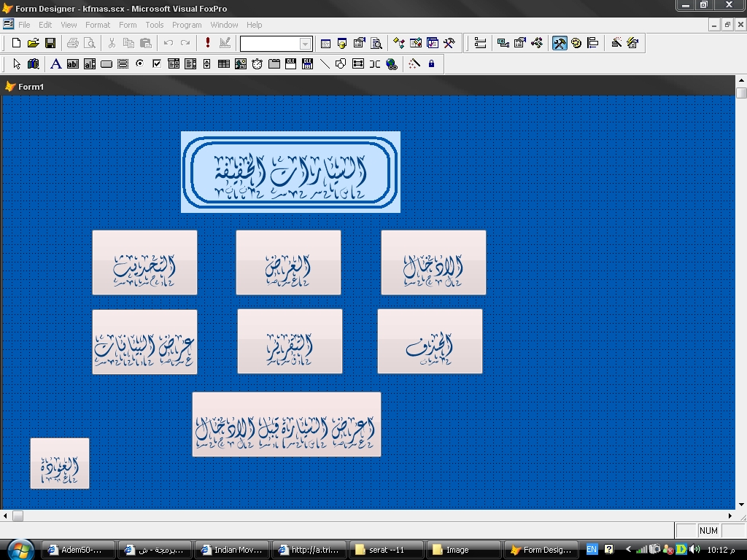Expand the empty toolbar combo box

click(x=305, y=44)
